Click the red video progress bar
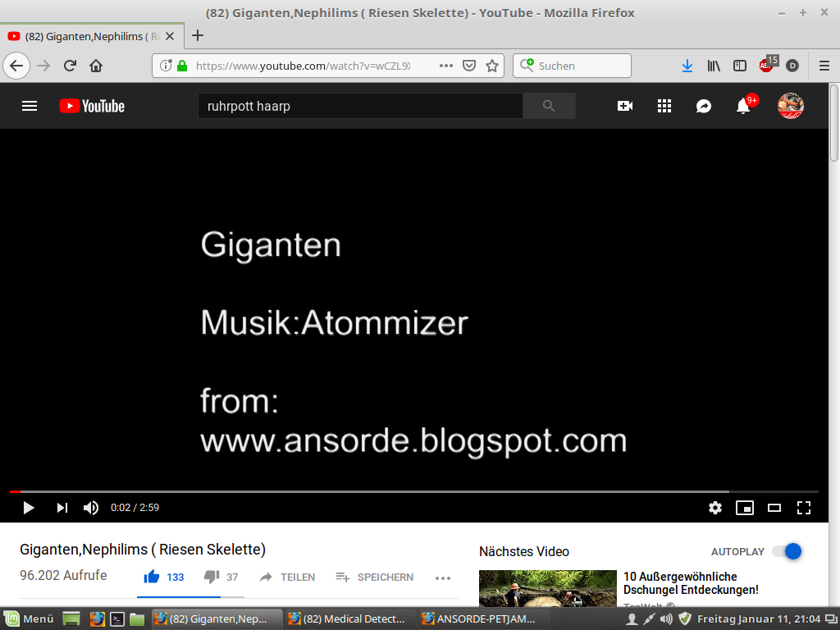This screenshot has height=630, width=840. coord(414,491)
